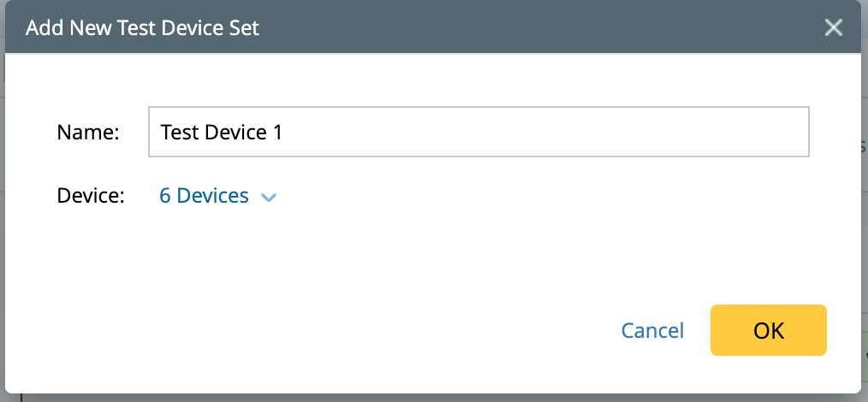Click the digit "1" in the Name field

point(277,133)
